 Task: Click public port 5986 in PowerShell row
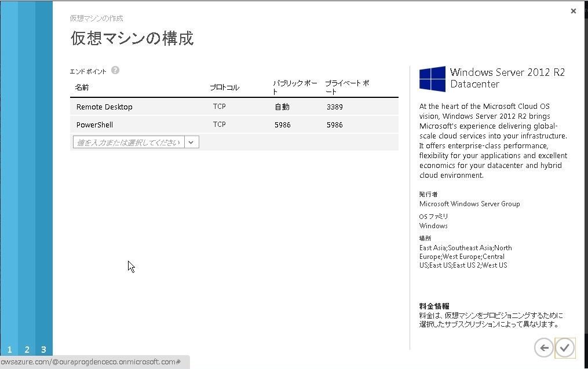pyautogui.click(x=282, y=125)
